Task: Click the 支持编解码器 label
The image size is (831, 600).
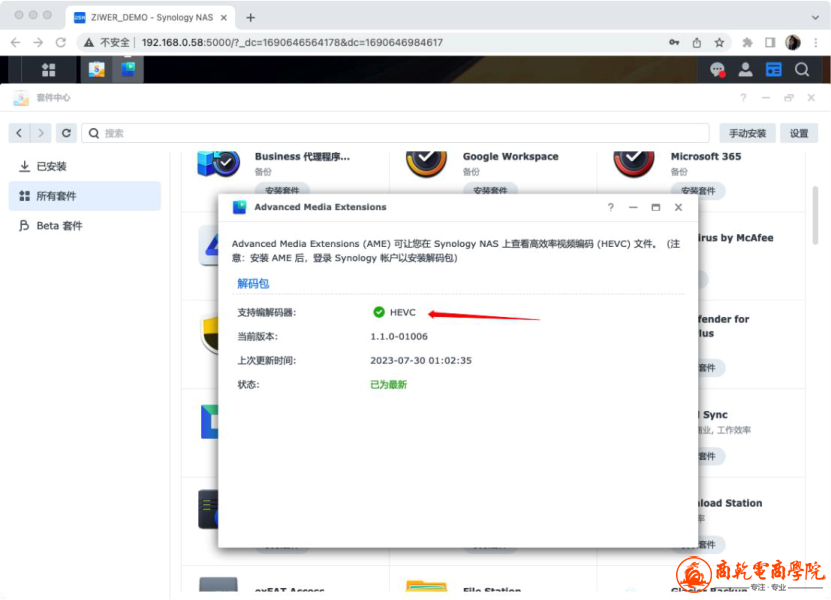Action: (x=267, y=312)
